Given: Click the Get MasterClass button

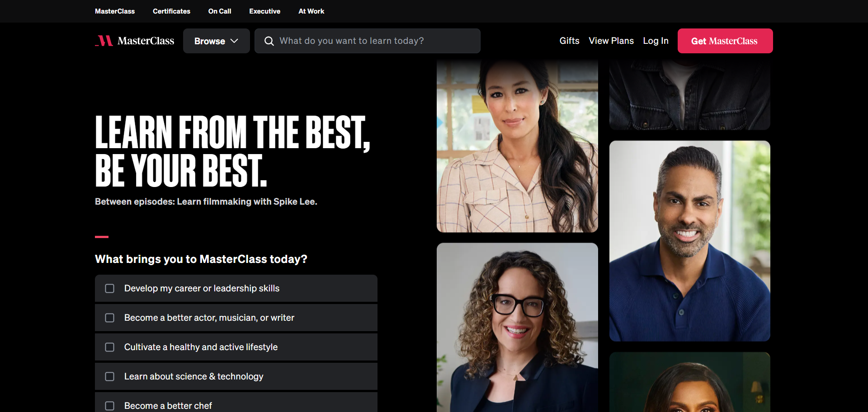Looking at the screenshot, I should (x=725, y=41).
